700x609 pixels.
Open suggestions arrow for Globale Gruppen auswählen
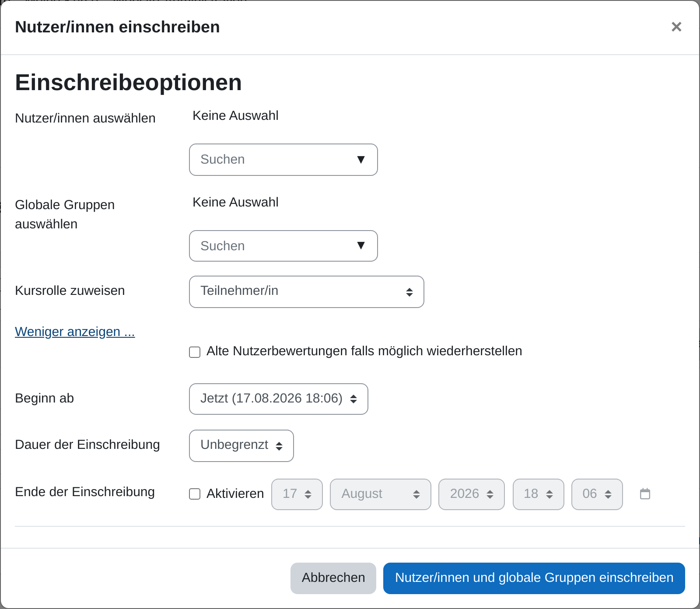tap(361, 245)
